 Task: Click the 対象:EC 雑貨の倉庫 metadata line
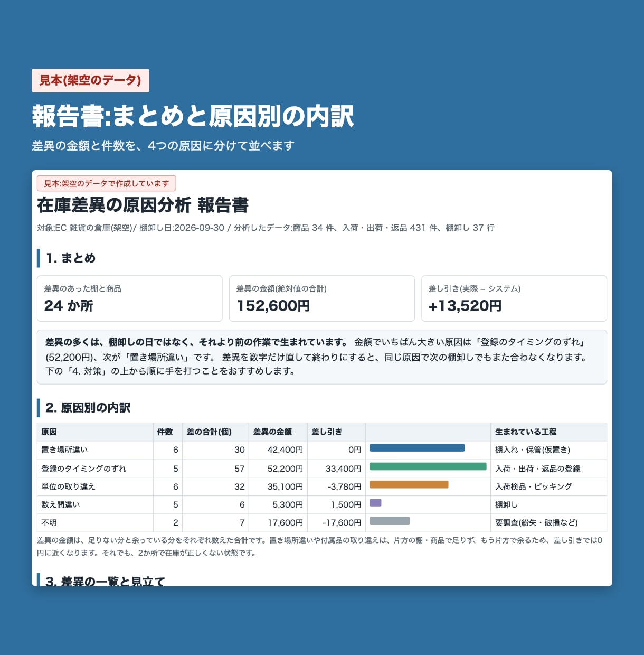point(266,228)
